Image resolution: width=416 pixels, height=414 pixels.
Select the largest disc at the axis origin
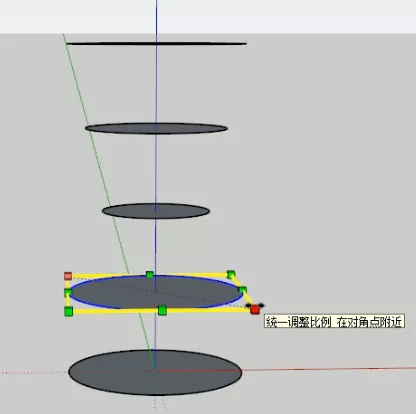coord(155,372)
